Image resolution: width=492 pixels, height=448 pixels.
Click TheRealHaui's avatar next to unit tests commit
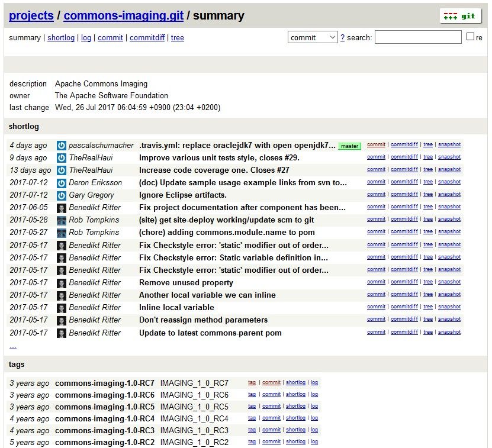pos(62,157)
